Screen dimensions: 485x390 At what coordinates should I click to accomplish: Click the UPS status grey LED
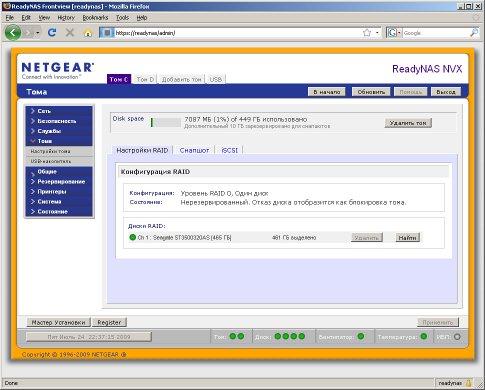tap(457, 337)
